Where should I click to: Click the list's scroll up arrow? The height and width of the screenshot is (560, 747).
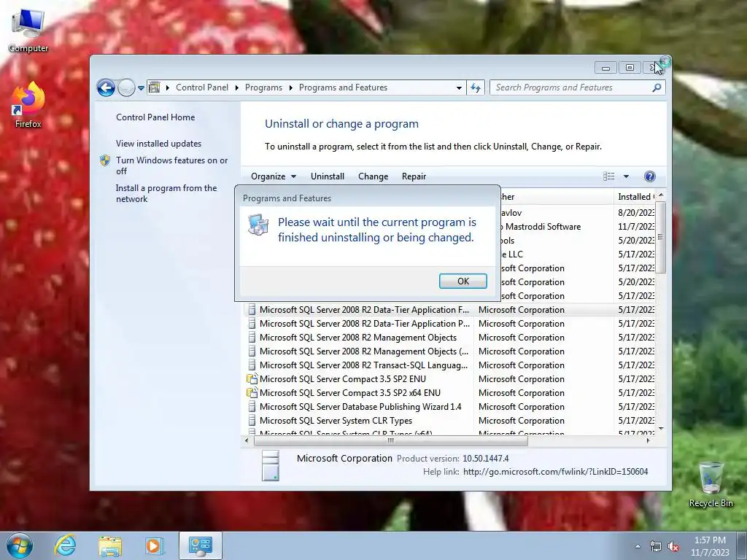[x=660, y=195]
